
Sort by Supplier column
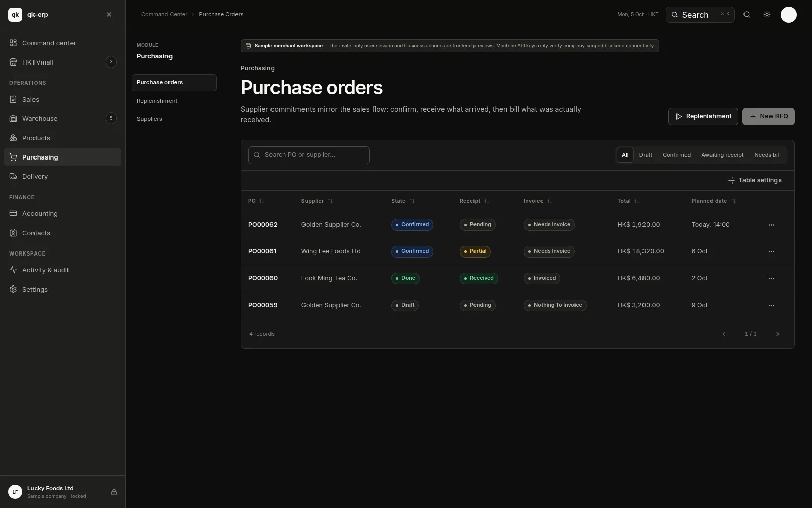(317, 201)
